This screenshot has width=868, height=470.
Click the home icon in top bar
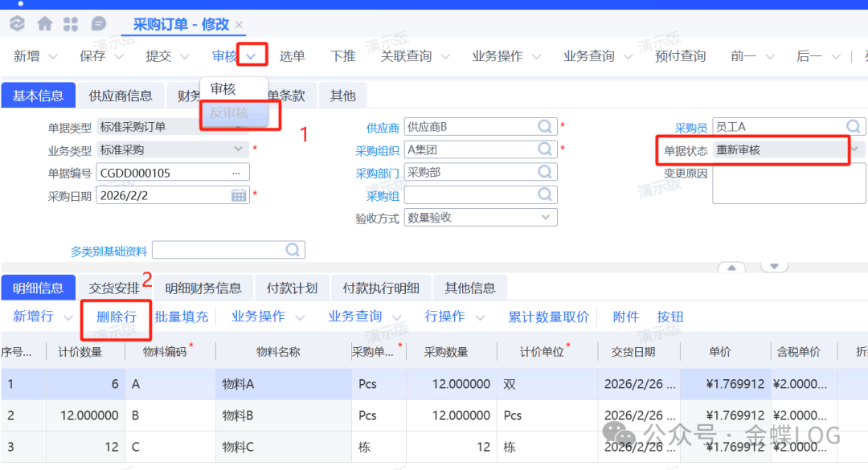pos(45,24)
